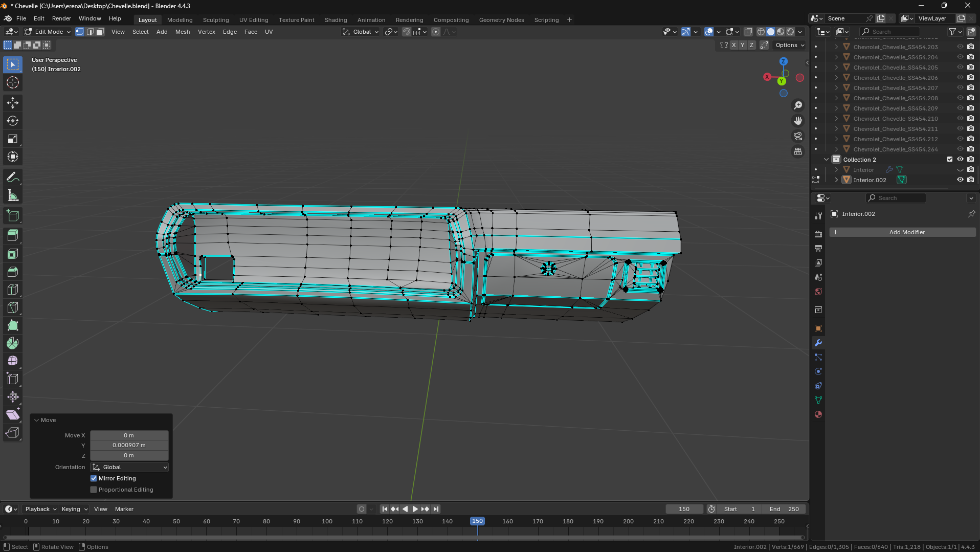Collapse the Collection 2 tree item

[826, 160]
